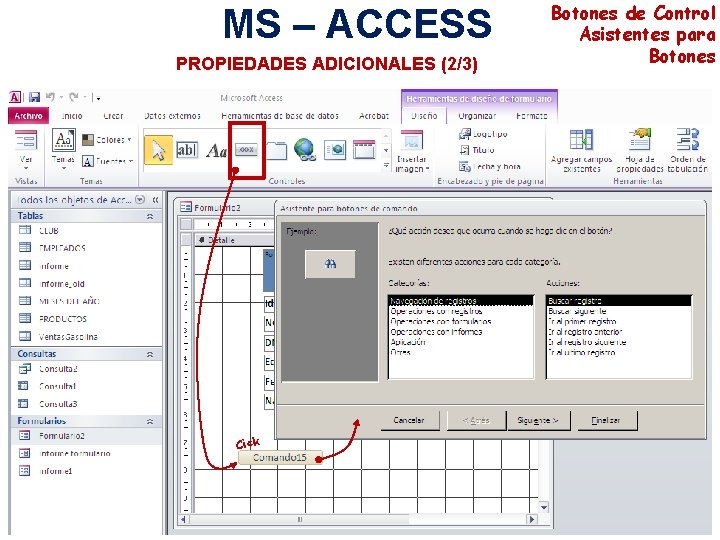The height and width of the screenshot is (540, 720).
Task: Switch to the Crear tab
Action: pos(113,116)
